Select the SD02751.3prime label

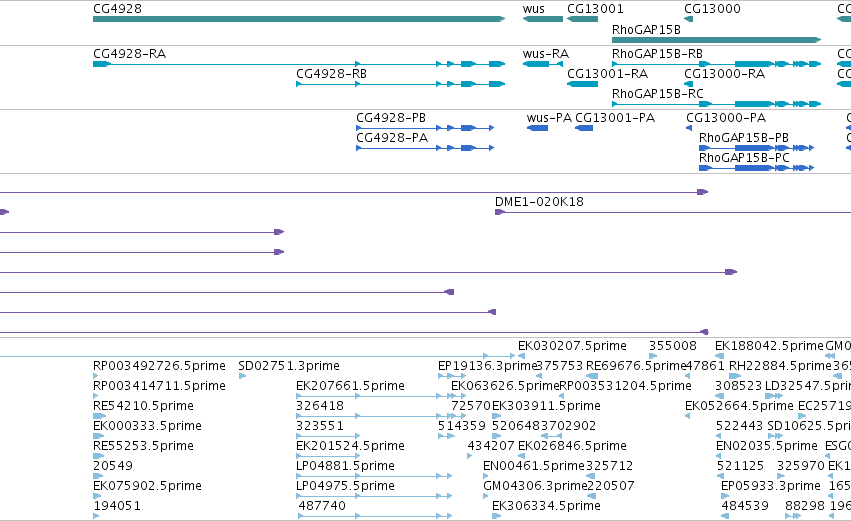(289, 366)
